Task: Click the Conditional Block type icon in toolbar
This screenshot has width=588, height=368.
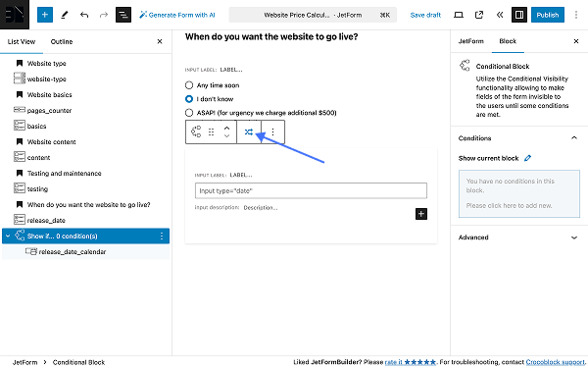Action: (x=196, y=132)
